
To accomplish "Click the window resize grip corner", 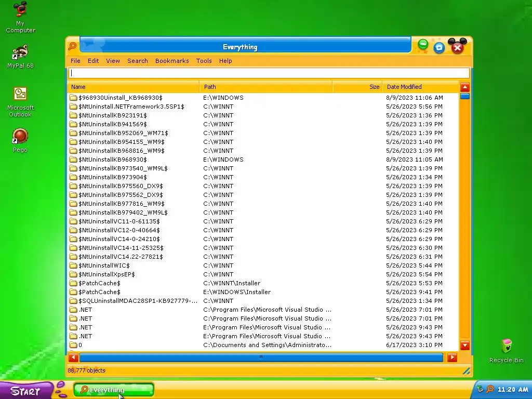I will point(467,371).
